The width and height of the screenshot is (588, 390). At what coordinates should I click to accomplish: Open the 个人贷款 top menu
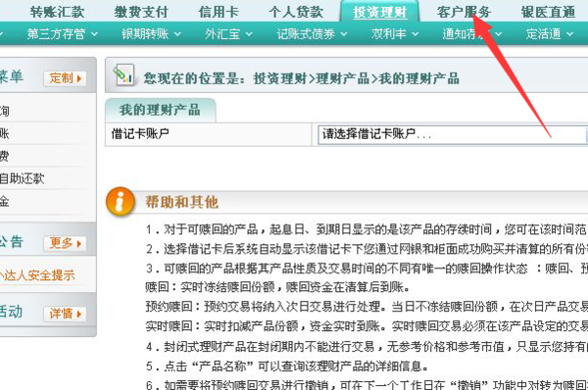pos(296,12)
